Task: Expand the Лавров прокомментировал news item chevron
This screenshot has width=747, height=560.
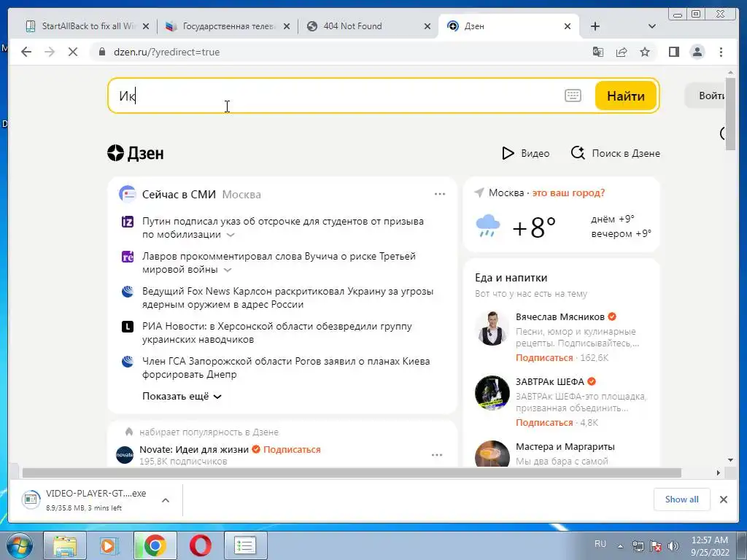Action: coord(228,270)
